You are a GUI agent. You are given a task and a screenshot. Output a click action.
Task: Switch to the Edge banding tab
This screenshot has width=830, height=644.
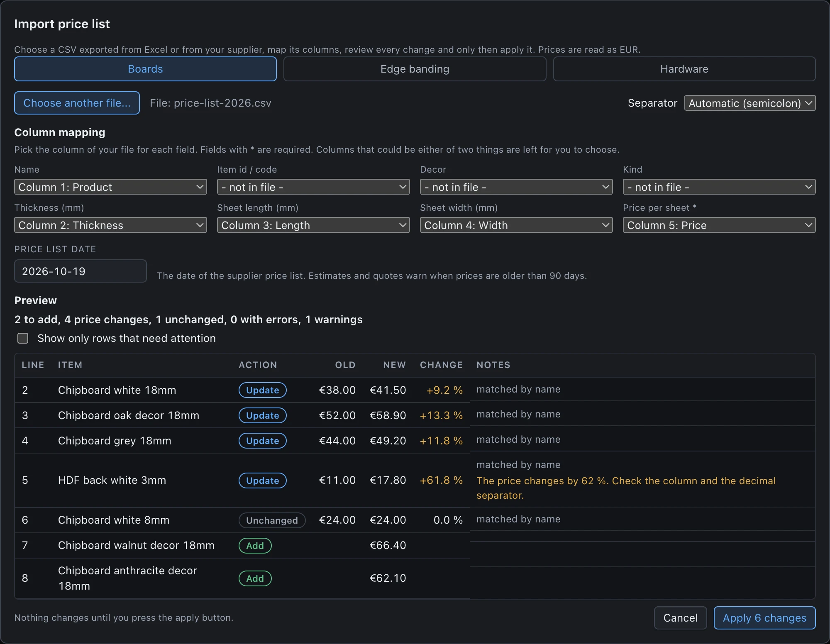tap(415, 69)
